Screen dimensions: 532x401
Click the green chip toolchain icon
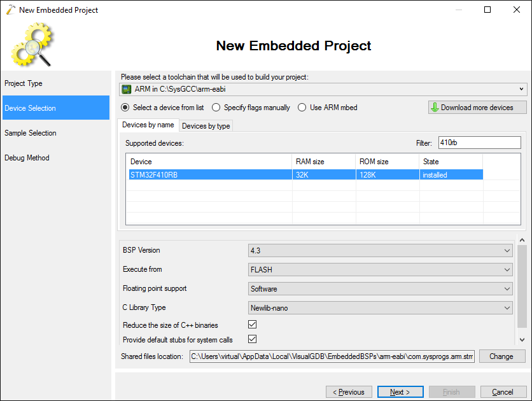tap(127, 89)
